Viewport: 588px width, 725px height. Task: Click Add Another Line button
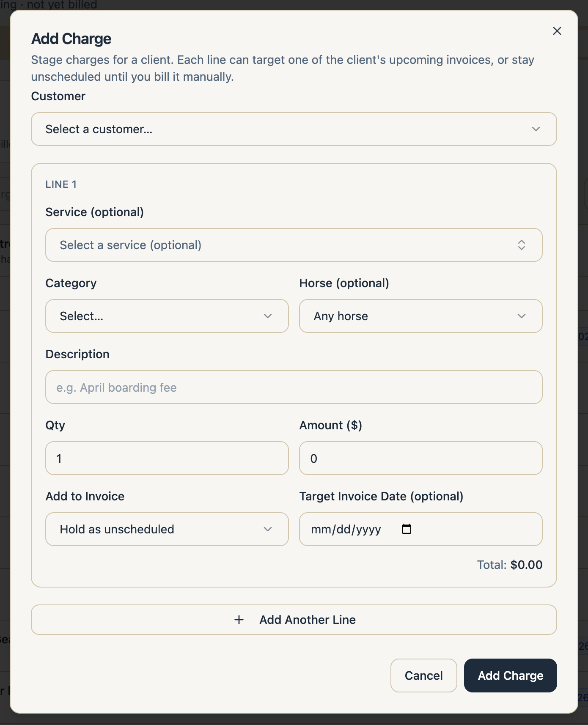[x=294, y=620]
